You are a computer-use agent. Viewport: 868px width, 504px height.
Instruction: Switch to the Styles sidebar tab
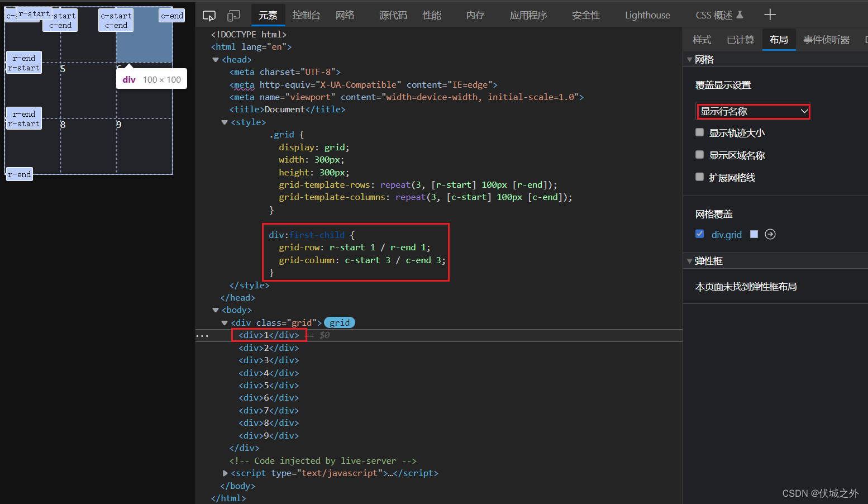[702, 40]
